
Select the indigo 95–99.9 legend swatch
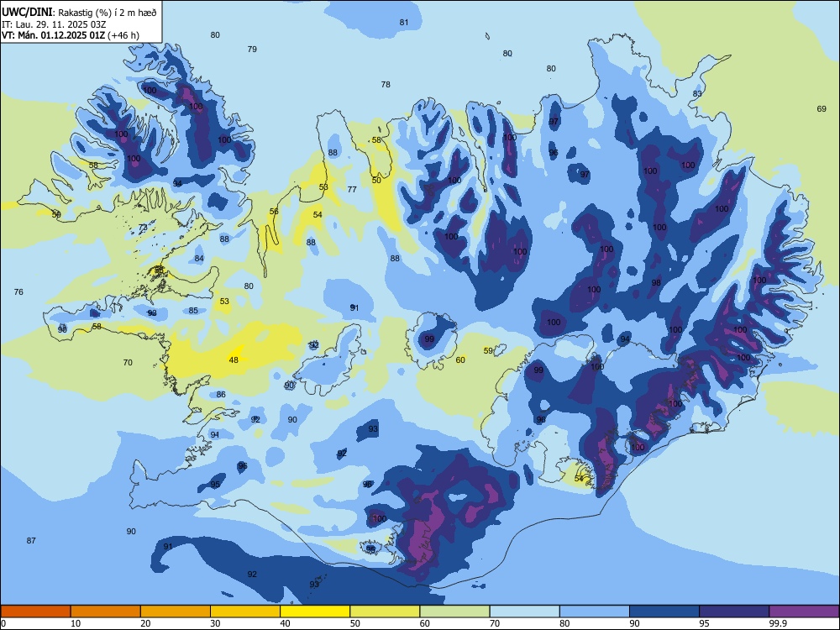[734, 612]
